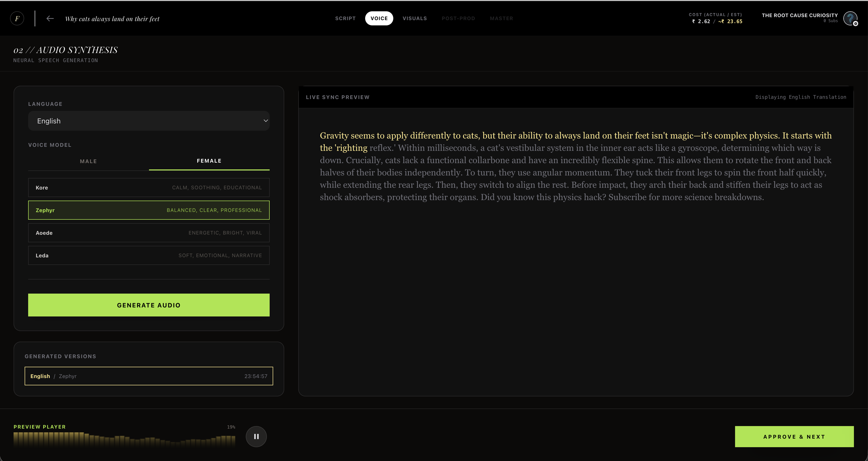Select the English / Zephyr generated version
The height and width of the screenshot is (461, 868).
tap(149, 376)
